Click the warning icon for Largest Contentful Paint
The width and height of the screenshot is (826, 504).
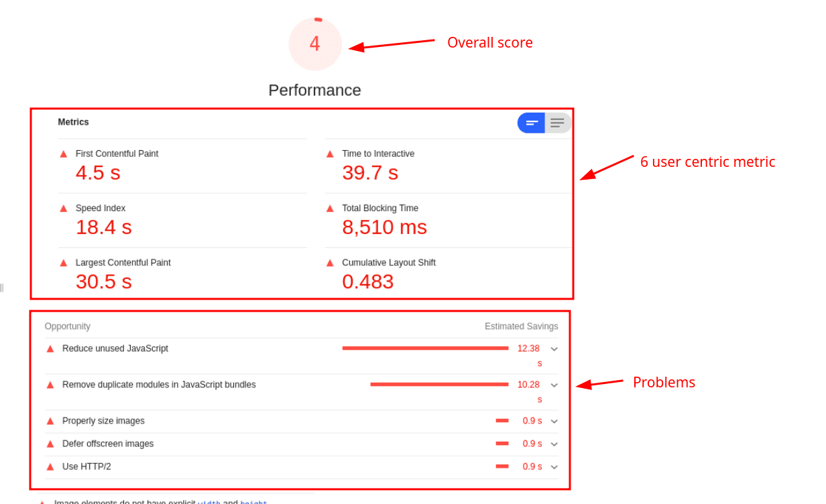point(64,263)
